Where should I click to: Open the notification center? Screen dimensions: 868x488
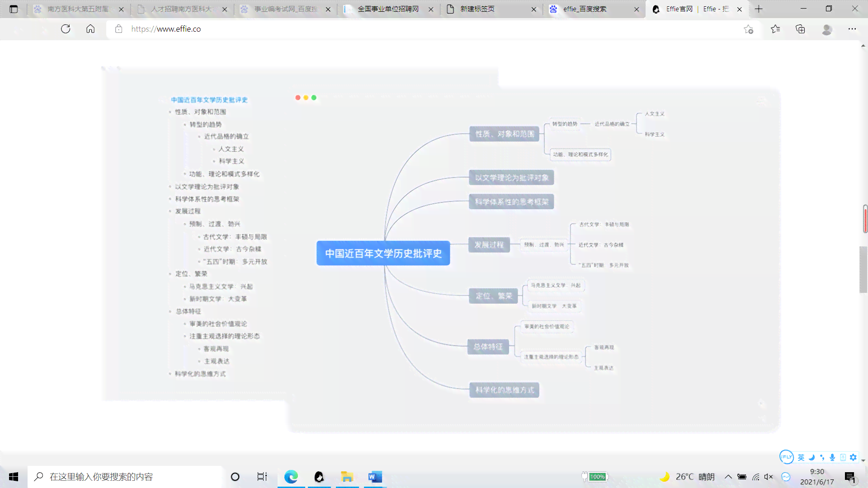click(850, 477)
